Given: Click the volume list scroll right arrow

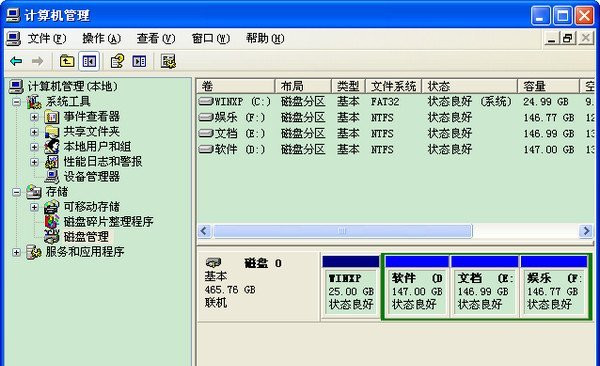Looking at the screenshot, I should (x=586, y=231).
